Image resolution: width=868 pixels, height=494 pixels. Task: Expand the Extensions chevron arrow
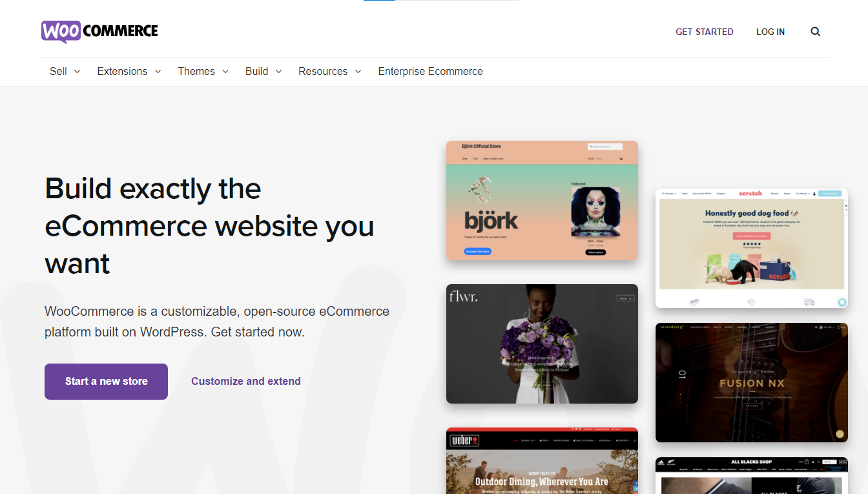[158, 72]
